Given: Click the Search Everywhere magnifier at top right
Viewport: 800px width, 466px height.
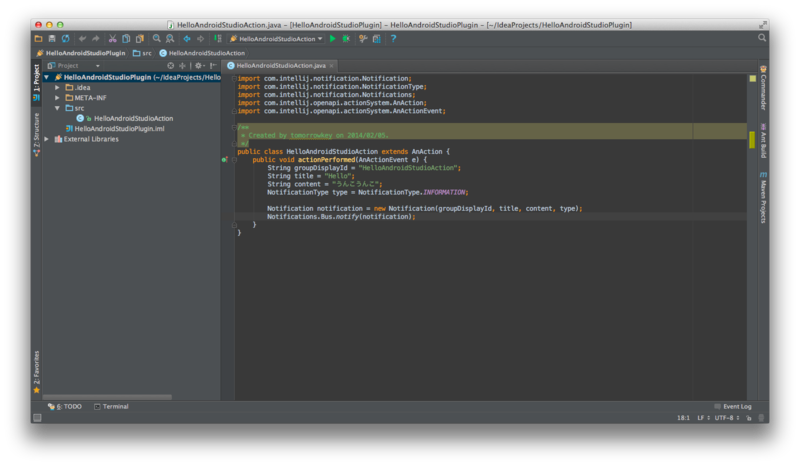Looking at the screenshot, I should click(762, 38).
